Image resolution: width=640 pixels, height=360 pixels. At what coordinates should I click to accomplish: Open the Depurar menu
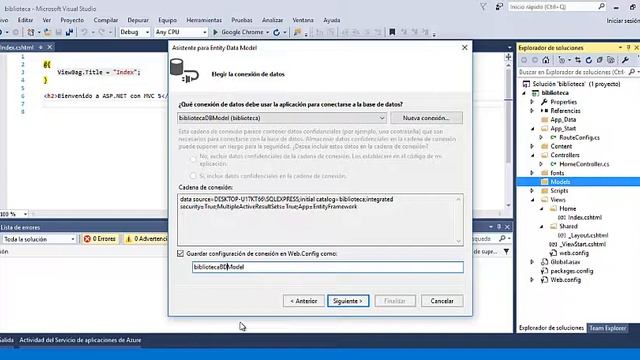pyautogui.click(x=138, y=20)
